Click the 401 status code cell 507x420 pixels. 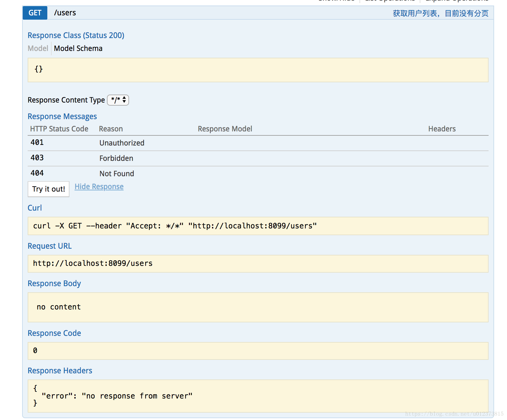37,142
